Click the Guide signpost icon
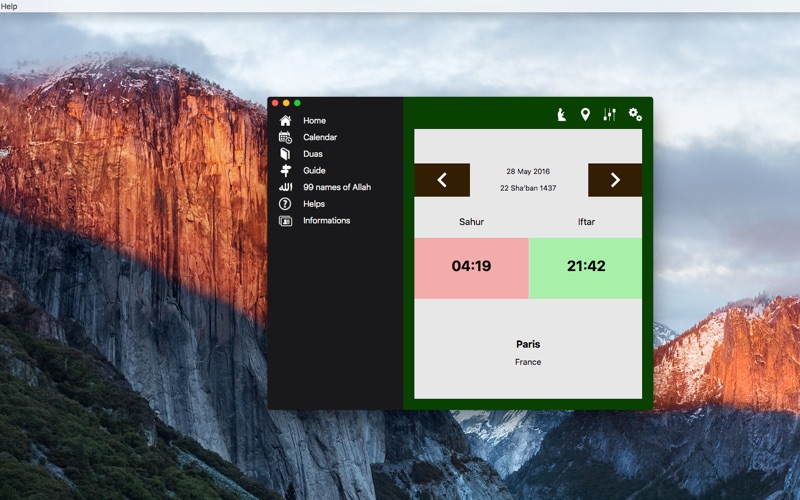The height and width of the screenshot is (500, 800). (x=286, y=170)
